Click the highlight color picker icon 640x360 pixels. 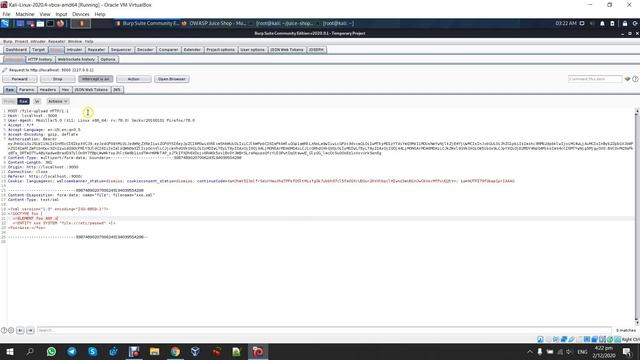(x=627, y=79)
